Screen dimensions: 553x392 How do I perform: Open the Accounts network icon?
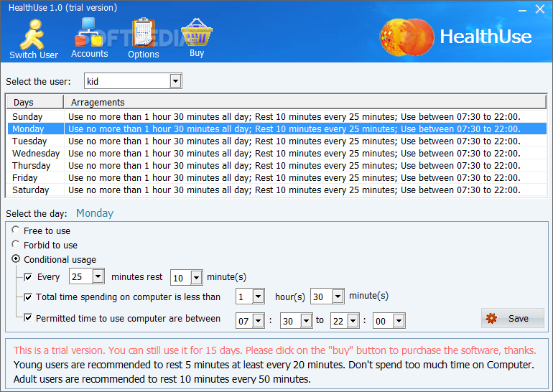89,32
